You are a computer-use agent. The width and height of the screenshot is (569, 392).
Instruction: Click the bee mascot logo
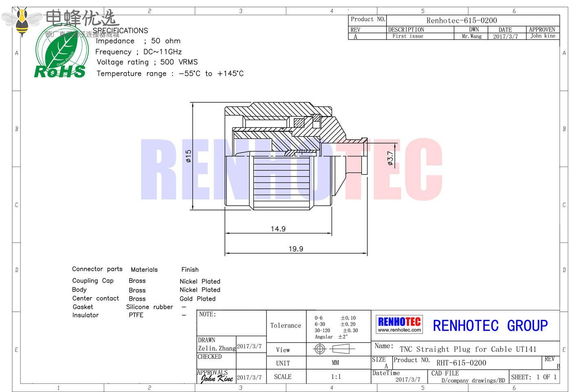[22, 21]
